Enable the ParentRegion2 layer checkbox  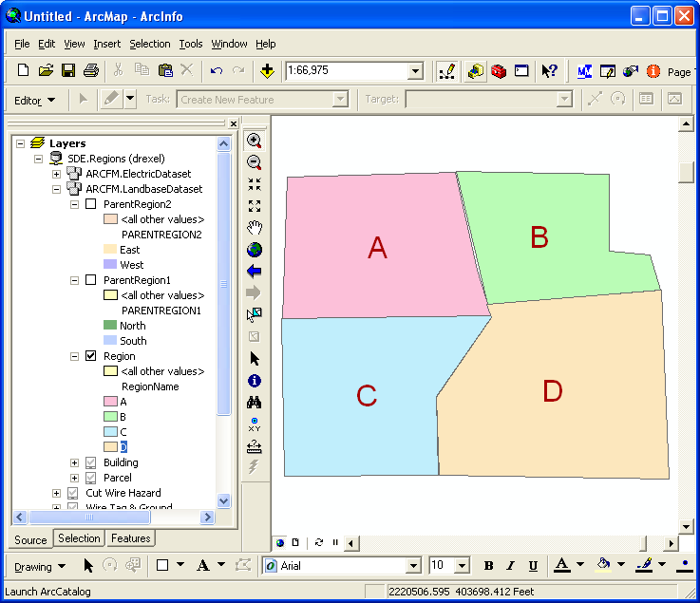tap(91, 204)
